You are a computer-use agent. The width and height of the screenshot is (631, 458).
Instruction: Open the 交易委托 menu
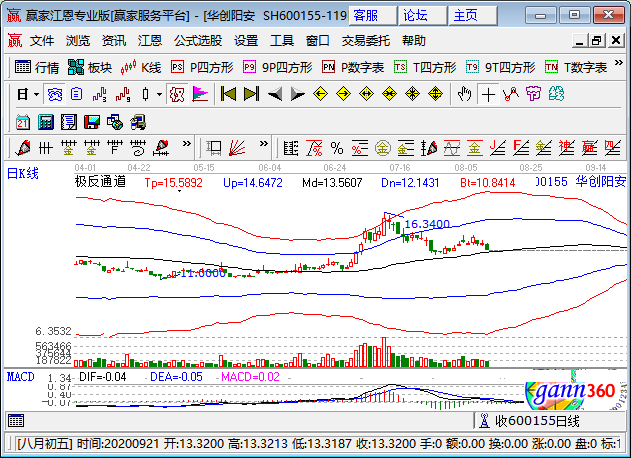(x=366, y=41)
